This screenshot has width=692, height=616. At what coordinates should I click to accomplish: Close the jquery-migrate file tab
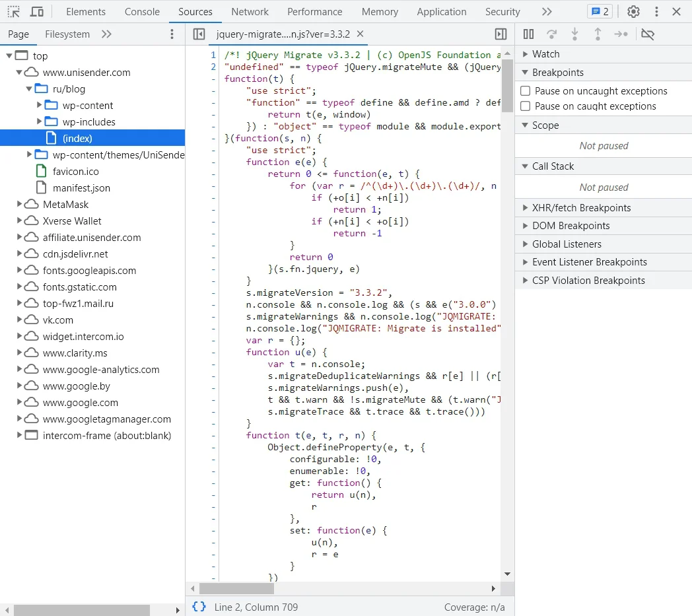[x=361, y=34]
